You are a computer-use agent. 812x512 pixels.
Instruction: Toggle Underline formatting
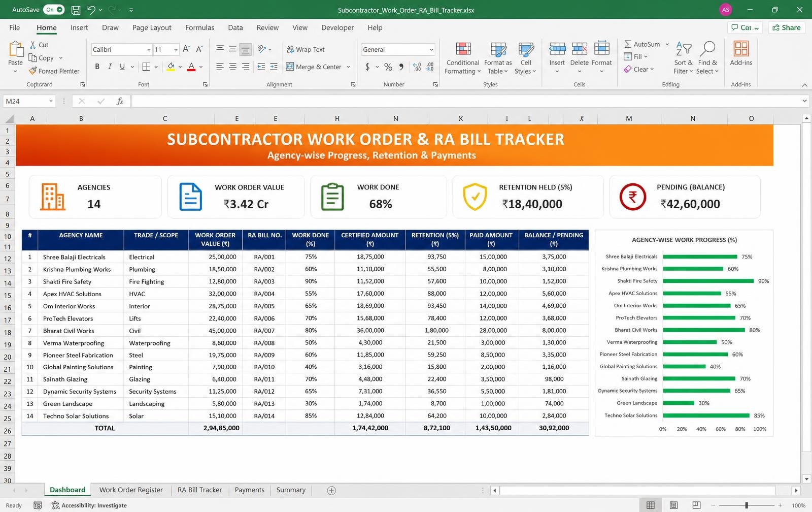(122, 67)
